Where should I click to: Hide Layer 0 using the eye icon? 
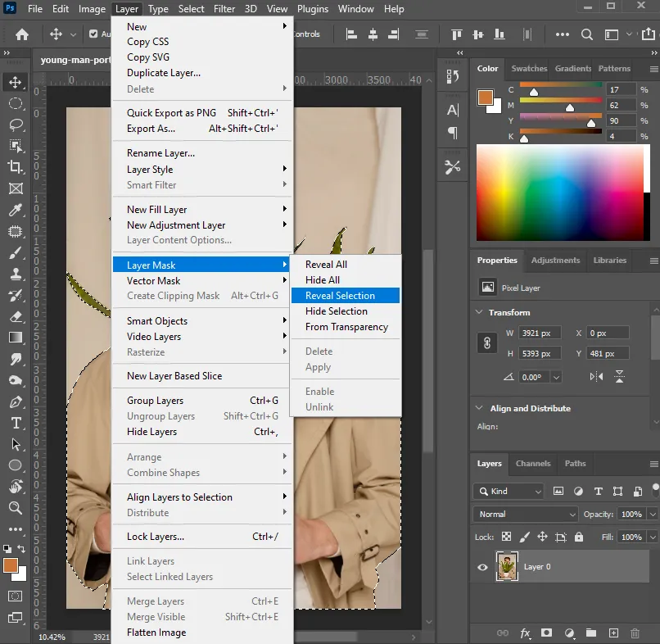pos(482,567)
